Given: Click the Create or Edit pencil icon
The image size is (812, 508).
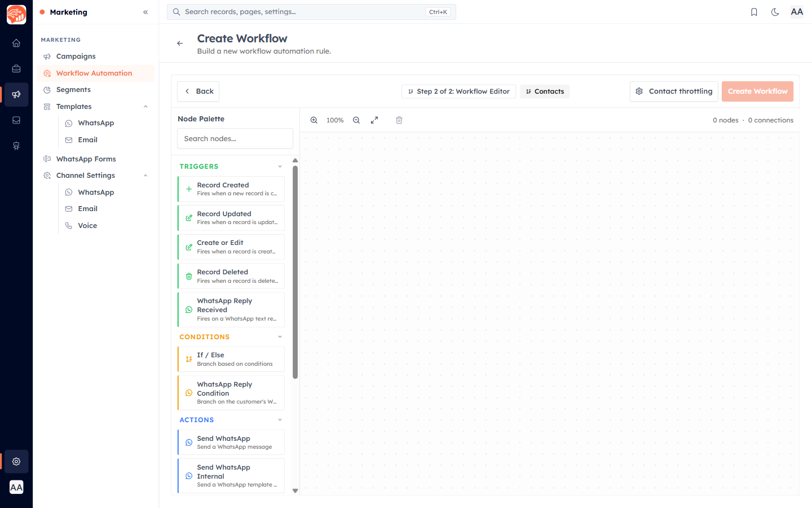Looking at the screenshot, I should (189, 247).
